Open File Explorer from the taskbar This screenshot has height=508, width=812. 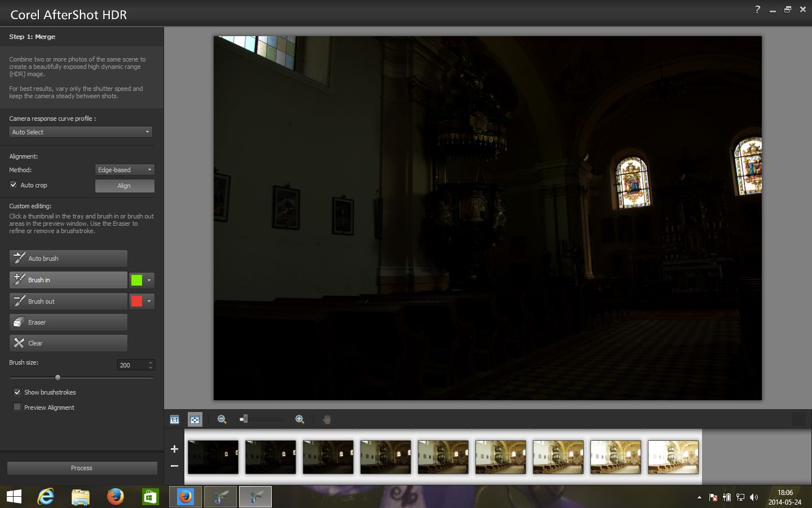click(81, 497)
